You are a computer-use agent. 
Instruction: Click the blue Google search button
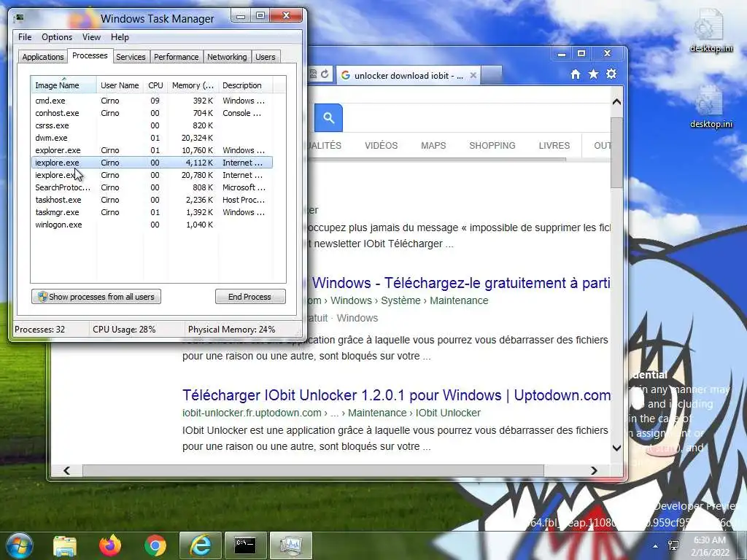pyautogui.click(x=328, y=117)
